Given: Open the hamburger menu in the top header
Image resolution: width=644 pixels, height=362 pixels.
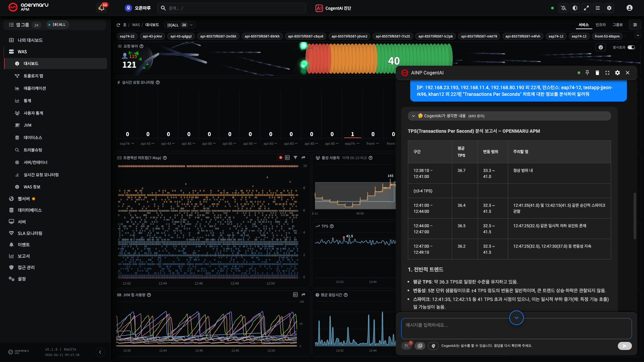Looking at the screenshot, I should click(598, 8).
